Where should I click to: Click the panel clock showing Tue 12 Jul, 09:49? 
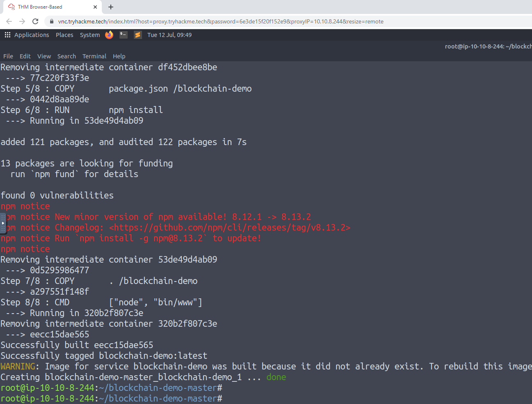click(170, 35)
